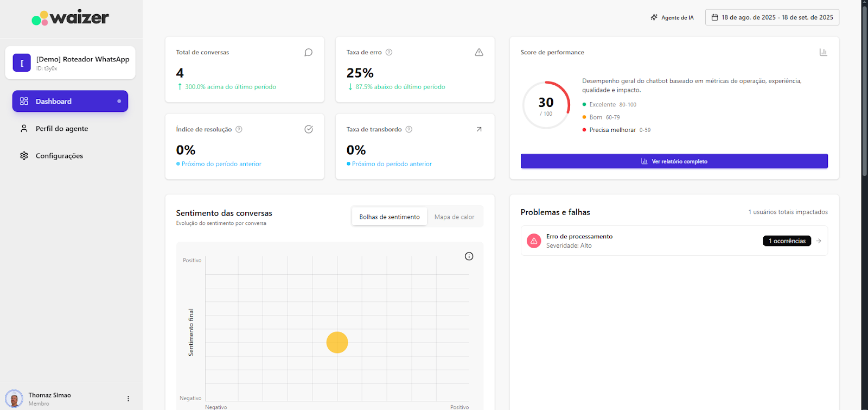Click the info icon on sentiment chart
This screenshot has width=868, height=410.
click(469, 256)
